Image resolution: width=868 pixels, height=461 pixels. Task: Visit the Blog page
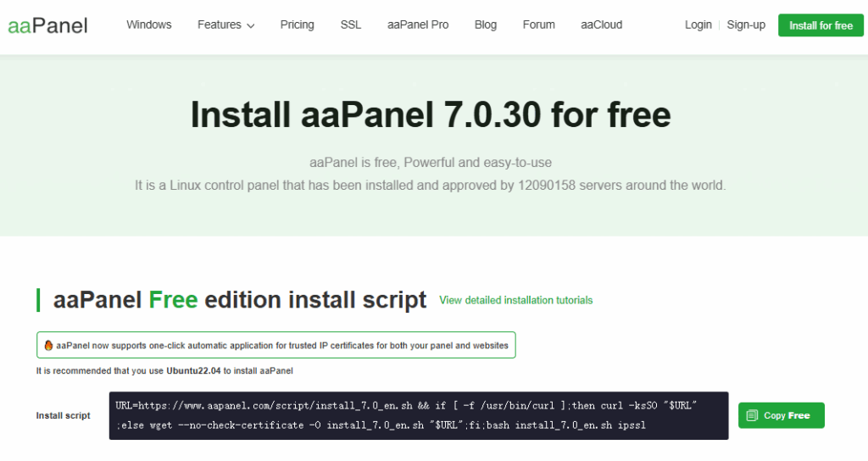tap(486, 25)
